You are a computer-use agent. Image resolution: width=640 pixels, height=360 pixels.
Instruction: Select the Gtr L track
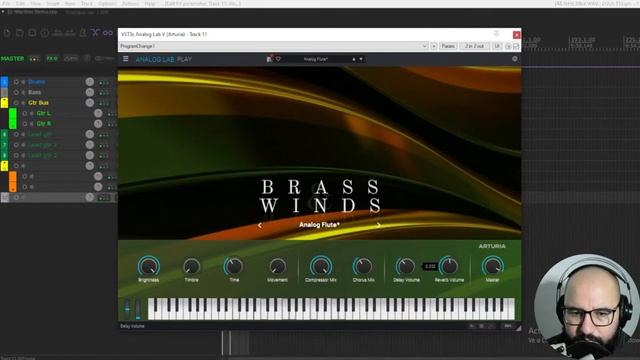coord(43,113)
